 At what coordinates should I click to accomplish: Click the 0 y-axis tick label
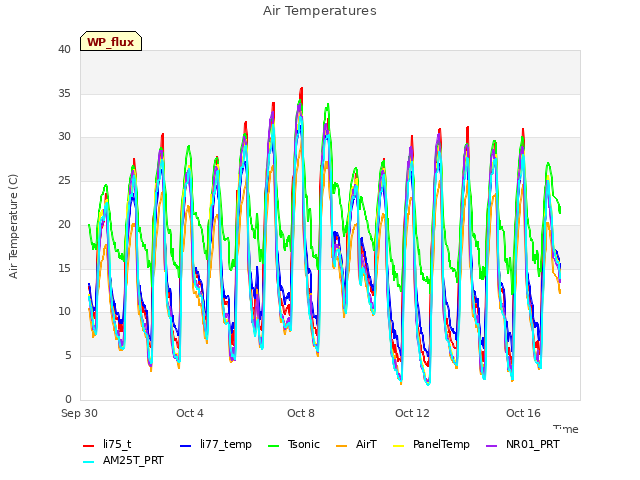pos(68,399)
